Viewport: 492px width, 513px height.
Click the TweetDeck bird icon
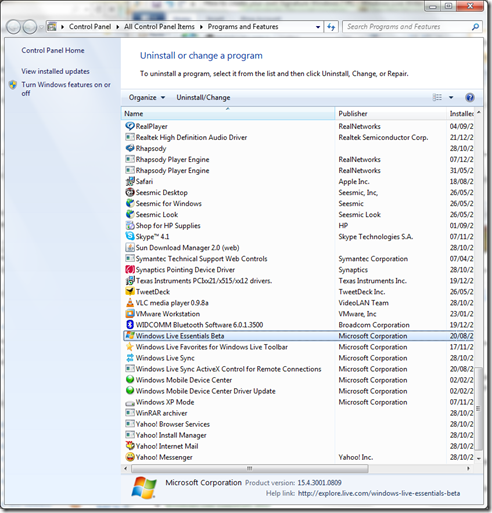pyautogui.click(x=130, y=291)
